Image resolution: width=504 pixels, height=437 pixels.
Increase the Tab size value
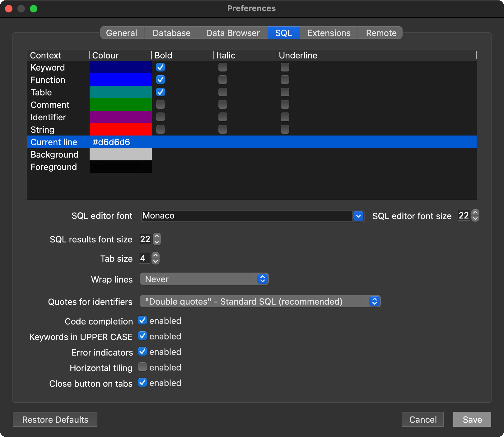point(156,255)
